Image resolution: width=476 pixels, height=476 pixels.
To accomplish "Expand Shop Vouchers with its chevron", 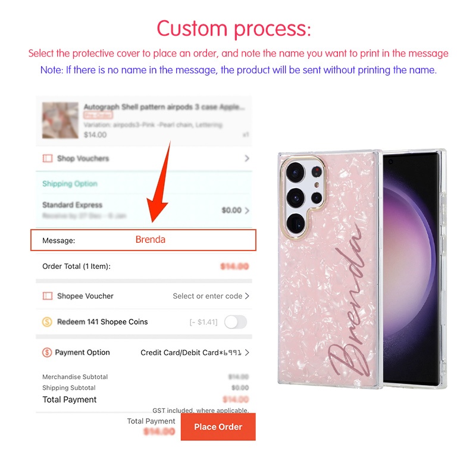I will pos(247,158).
